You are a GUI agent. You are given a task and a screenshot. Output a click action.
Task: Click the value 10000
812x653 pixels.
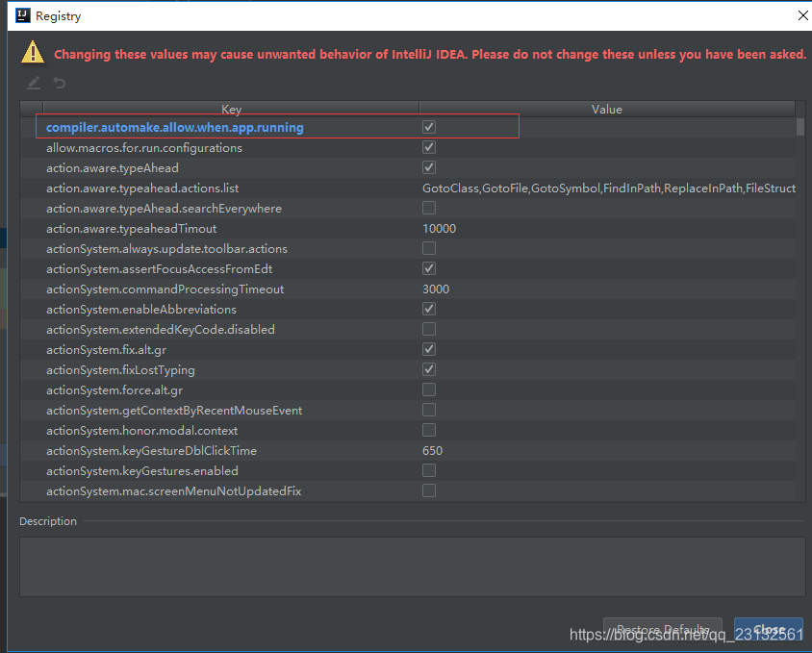coord(439,228)
